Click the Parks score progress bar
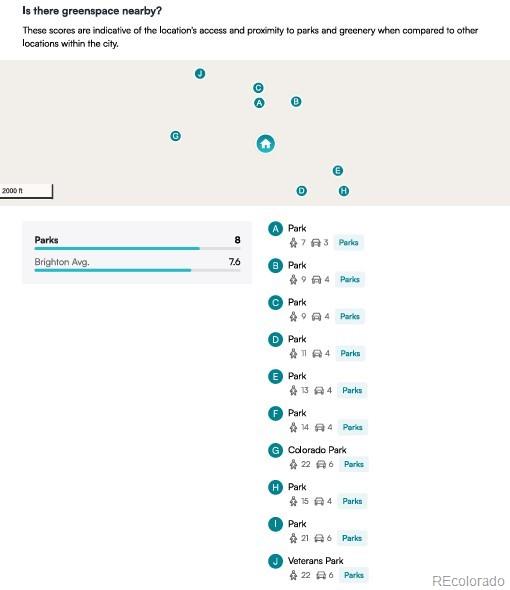The image size is (510, 590). point(137,248)
